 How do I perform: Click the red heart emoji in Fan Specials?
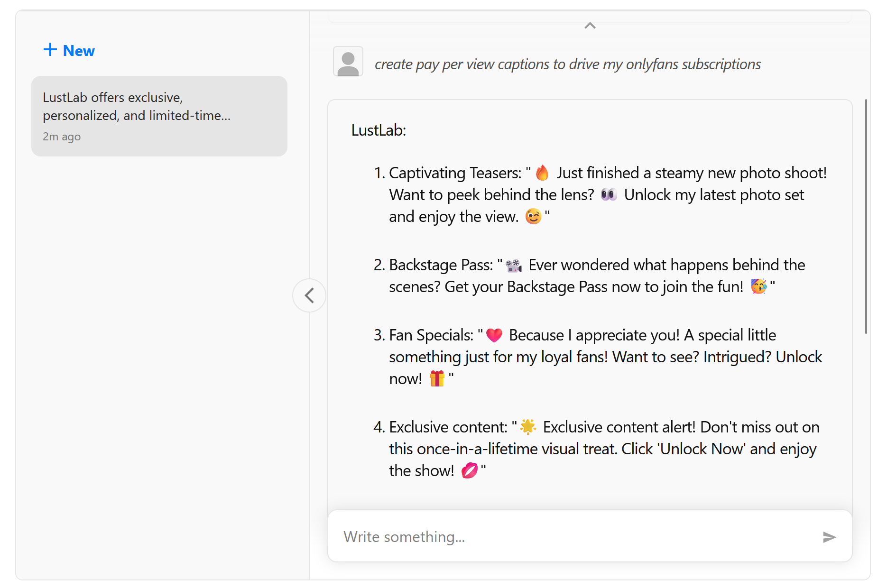494,335
